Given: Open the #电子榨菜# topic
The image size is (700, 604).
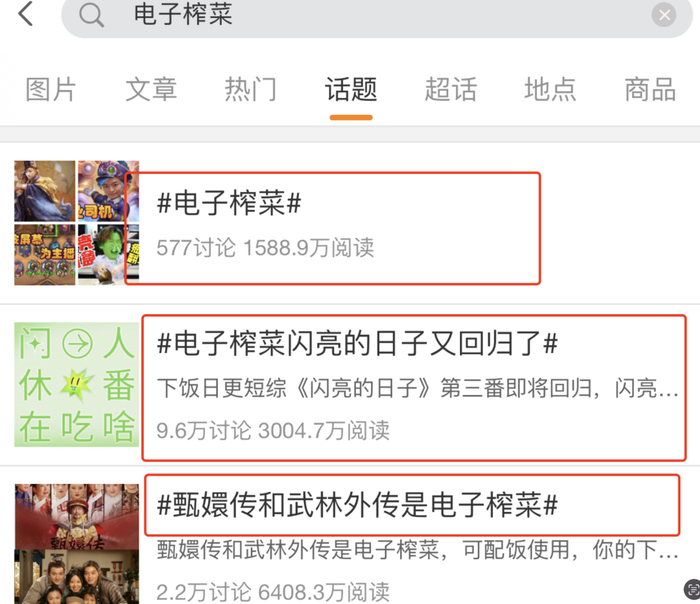Looking at the screenshot, I should point(229,203).
